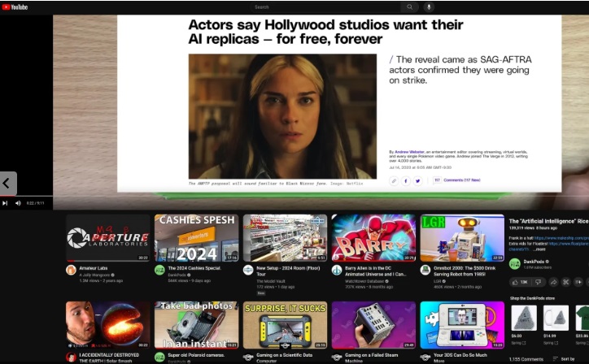The width and height of the screenshot is (589, 364).
Task: Open the Clip scissors tool
Action: click(567, 282)
